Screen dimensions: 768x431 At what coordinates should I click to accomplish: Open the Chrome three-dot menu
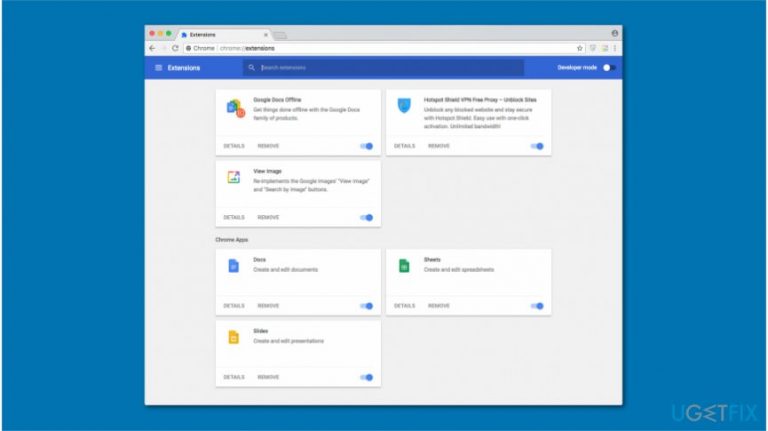[615, 48]
